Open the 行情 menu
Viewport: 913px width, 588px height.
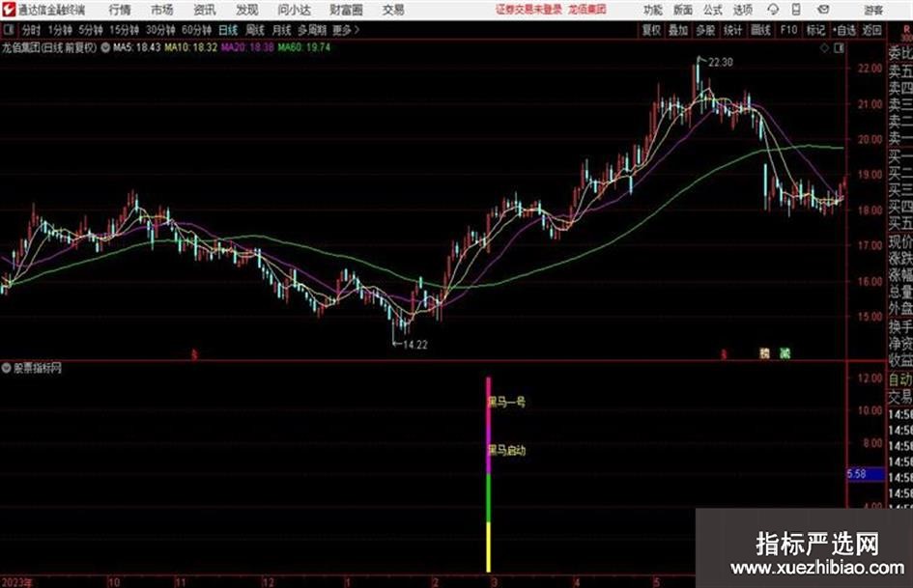coord(120,10)
